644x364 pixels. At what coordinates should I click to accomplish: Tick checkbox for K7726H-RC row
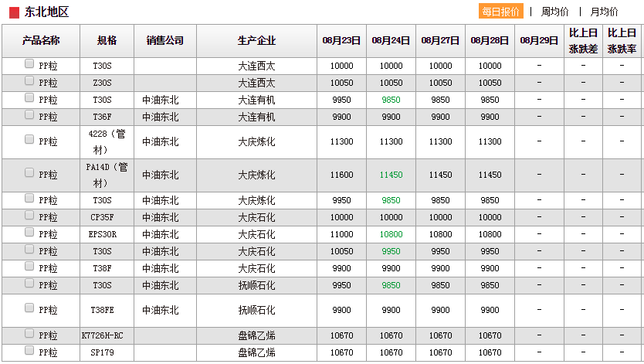click(x=29, y=333)
